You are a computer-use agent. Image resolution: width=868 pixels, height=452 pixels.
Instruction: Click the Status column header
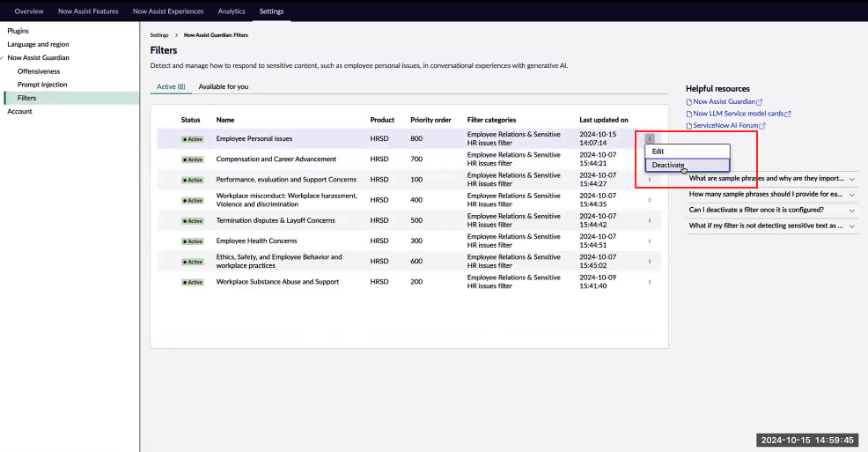pyautogui.click(x=190, y=120)
